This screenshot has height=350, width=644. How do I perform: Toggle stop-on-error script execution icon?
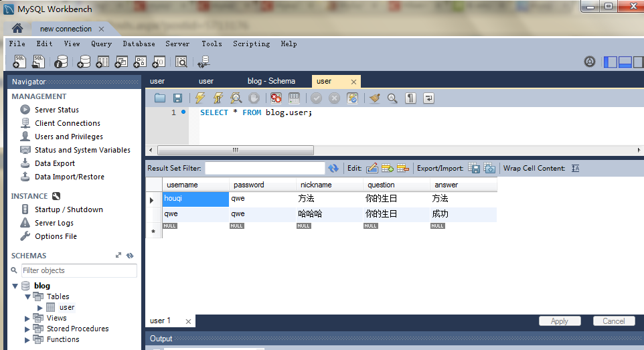(276, 98)
